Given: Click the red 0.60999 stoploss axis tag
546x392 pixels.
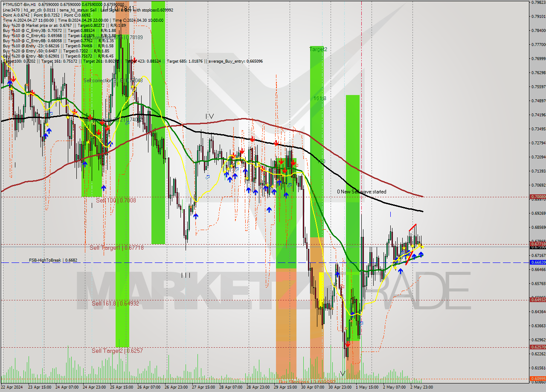Looking at the screenshot, I should pyautogui.click(x=537, y=379).
